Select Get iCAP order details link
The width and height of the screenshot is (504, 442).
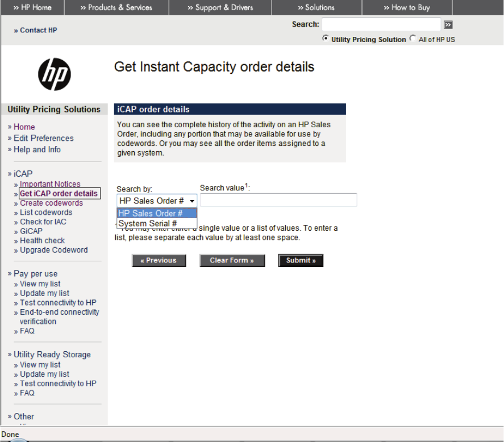(59, 194)
